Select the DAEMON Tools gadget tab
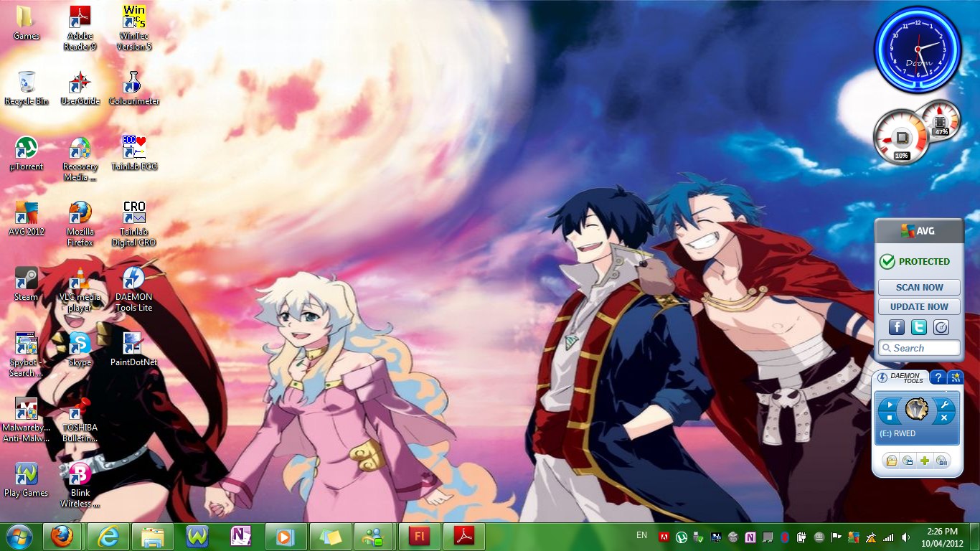This screenshot has height=551, width=980. 902,377
